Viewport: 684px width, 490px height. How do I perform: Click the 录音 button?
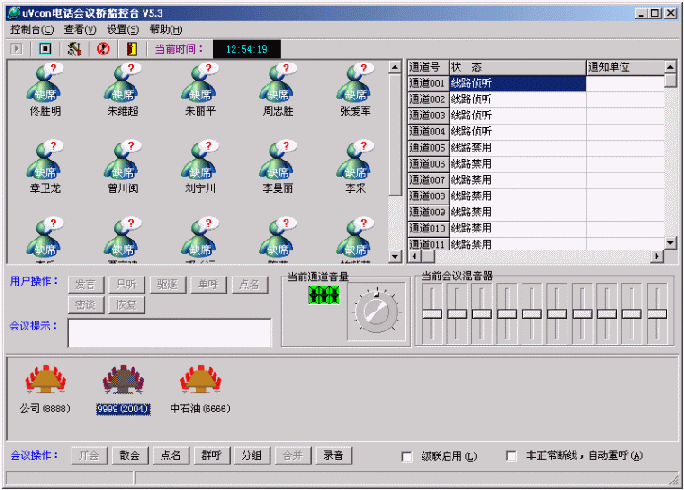click(x=333, y=455)
